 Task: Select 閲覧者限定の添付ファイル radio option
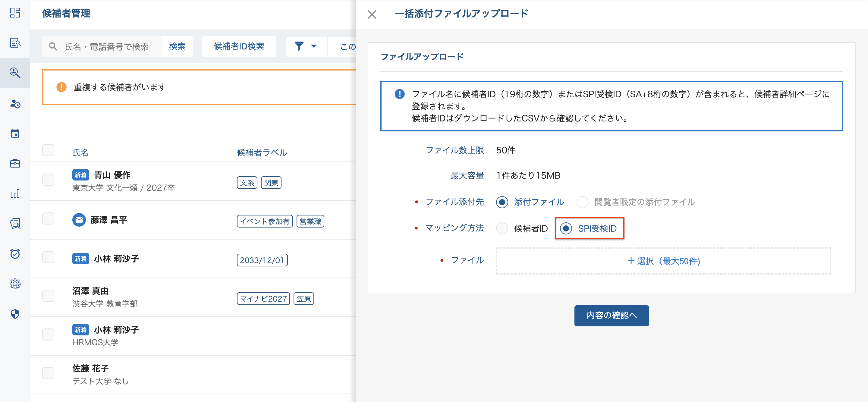pos(582,202)
